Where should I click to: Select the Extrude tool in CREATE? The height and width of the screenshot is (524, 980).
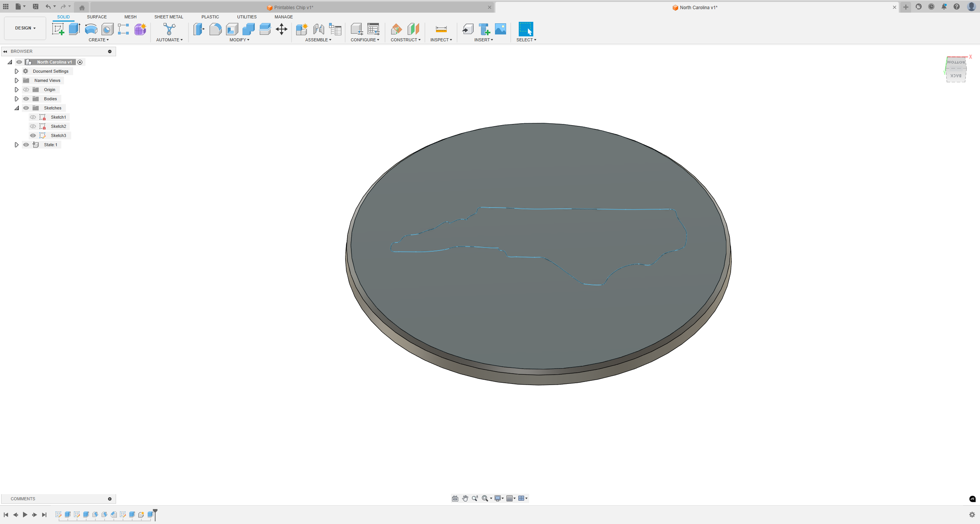coord(74,28)
